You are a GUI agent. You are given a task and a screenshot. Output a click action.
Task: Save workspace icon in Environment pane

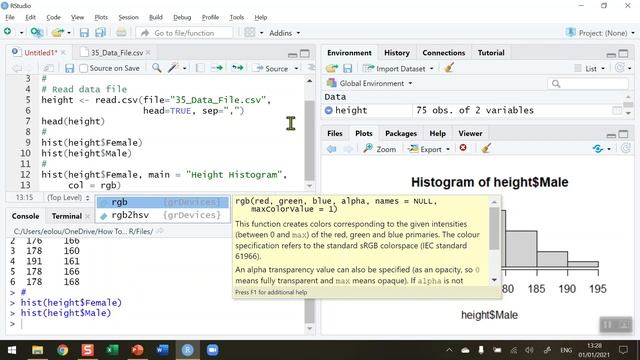pyautogui.click(x=347, y=69)
